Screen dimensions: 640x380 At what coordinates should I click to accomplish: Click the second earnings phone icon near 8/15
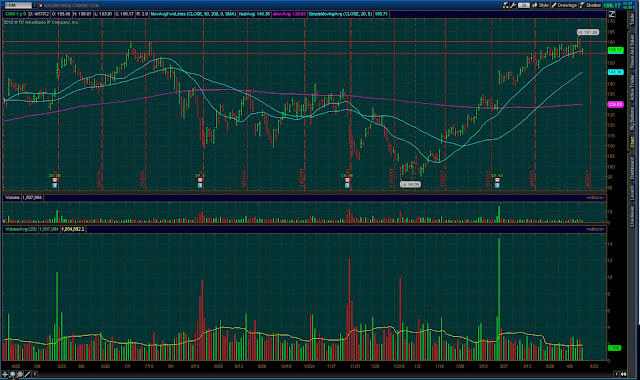(200, 180)
